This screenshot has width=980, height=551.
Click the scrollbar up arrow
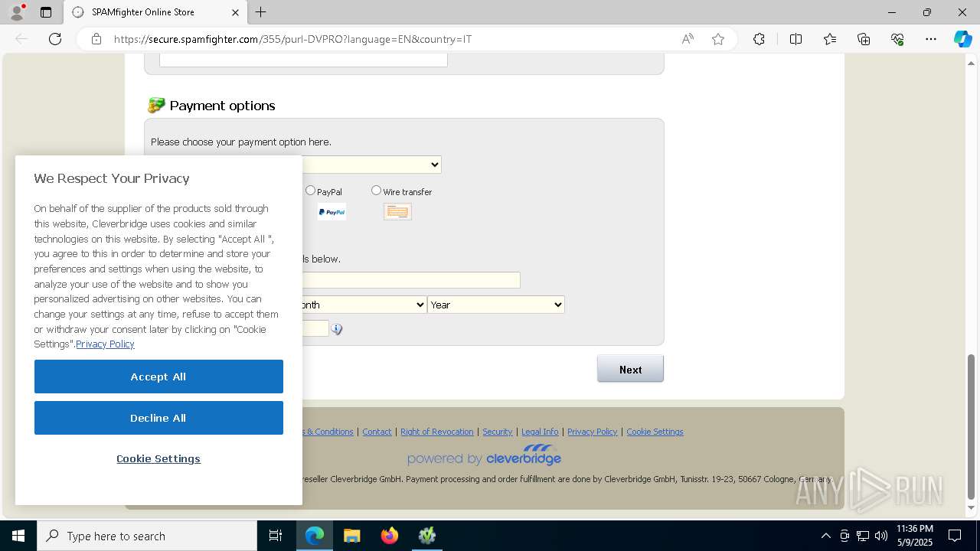point(972,62)
